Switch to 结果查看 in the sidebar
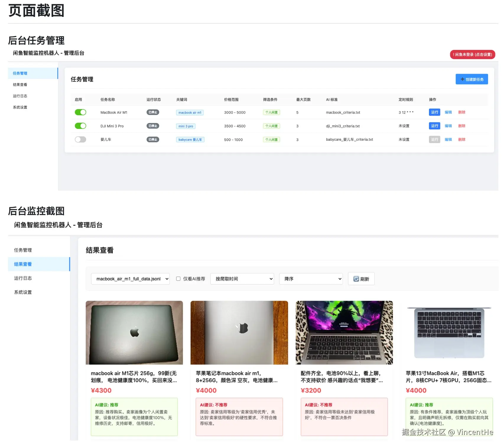 [x=23, y=264]
